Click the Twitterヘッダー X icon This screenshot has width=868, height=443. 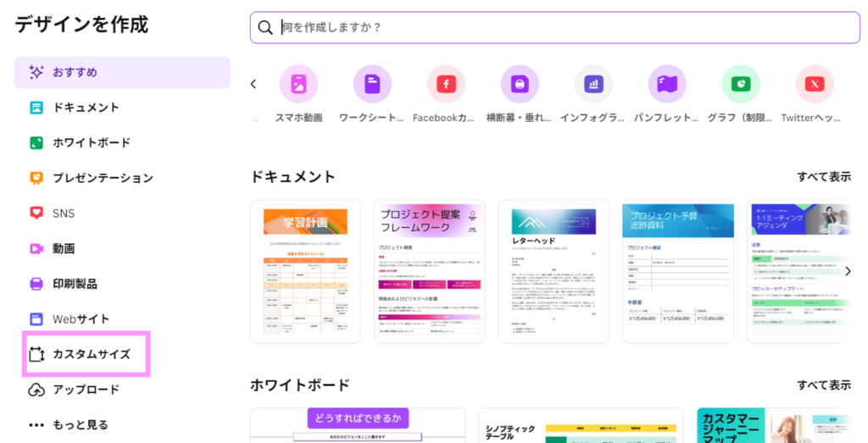click(815, 84)
